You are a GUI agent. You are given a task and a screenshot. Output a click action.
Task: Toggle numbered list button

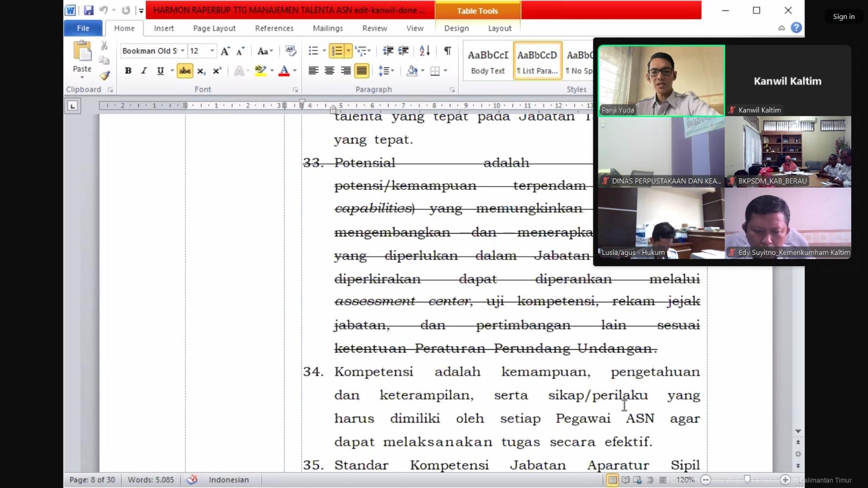(337, 51)
